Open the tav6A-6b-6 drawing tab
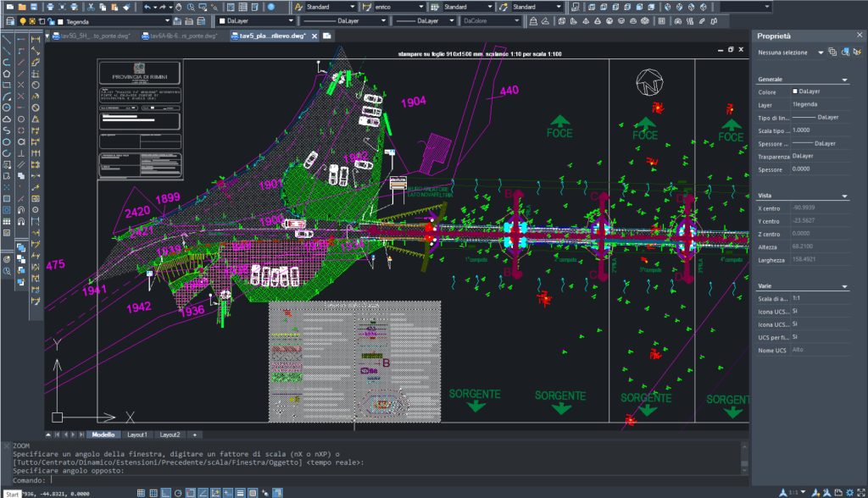 point(179,36)
